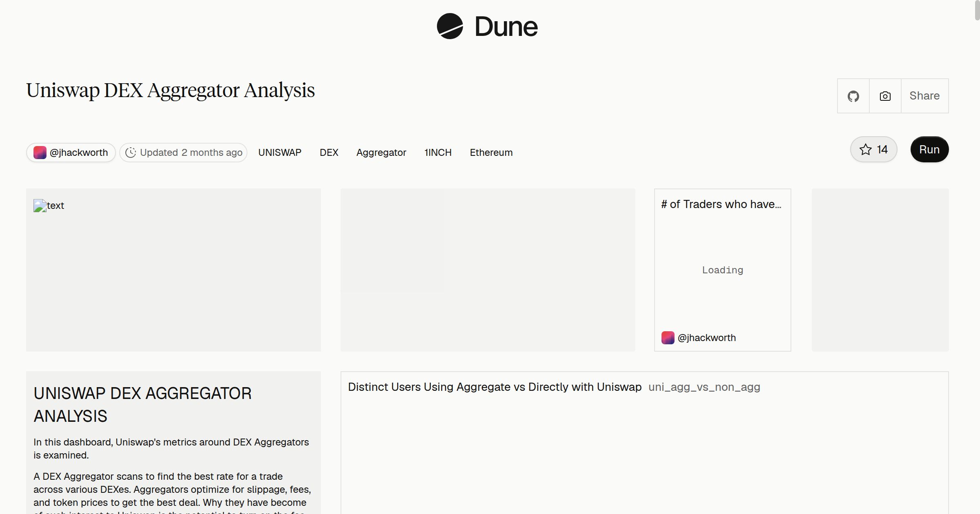Select the 1INCH tag
Viewport: 980px width, 514px height.
point(438,153)
